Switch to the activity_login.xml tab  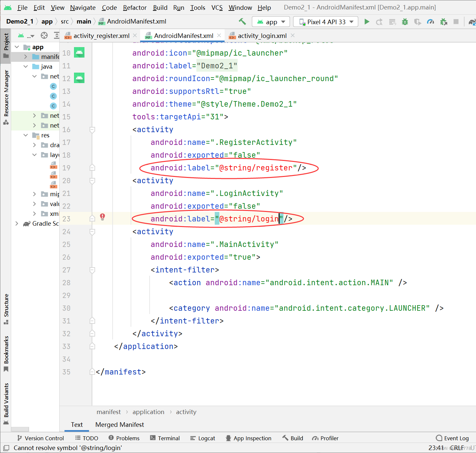(262, 36)
